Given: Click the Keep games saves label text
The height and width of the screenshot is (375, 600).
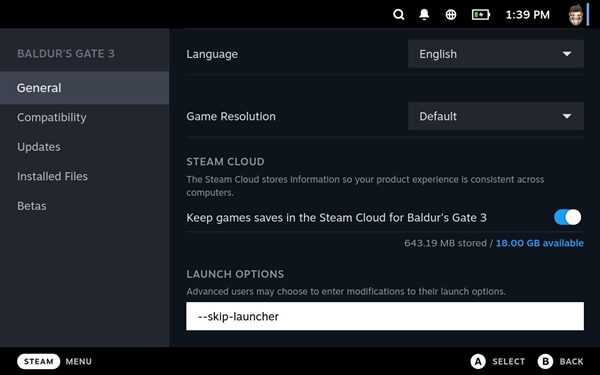Looking at the screenshot, I should pos(336,218).
